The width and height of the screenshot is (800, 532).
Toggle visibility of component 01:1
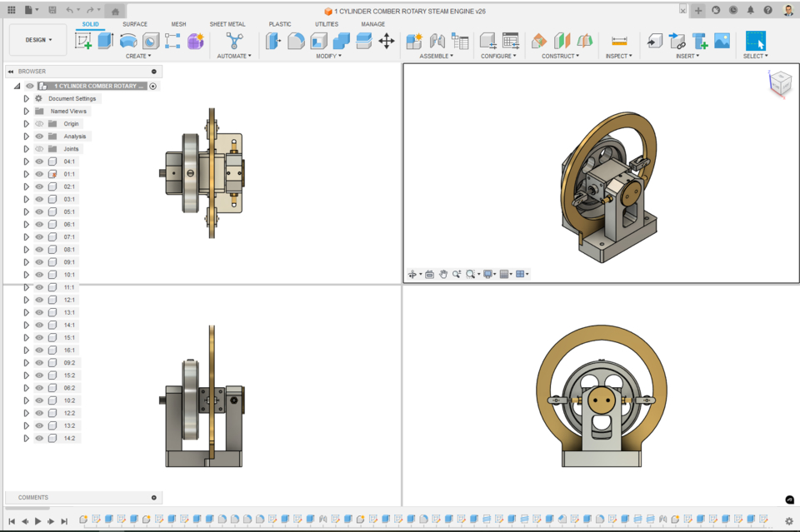pyautogui.click(x=39, y=174)
